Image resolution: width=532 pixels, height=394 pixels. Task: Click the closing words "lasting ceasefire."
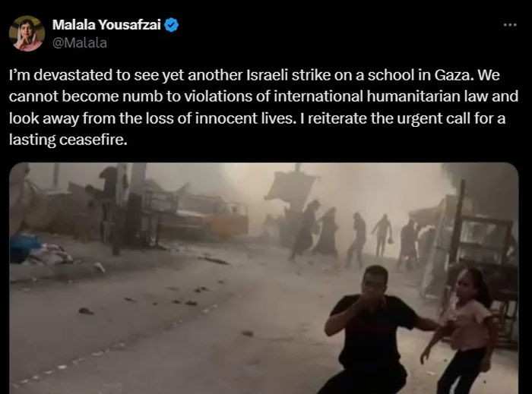pyautogui.click(x=68, y=140)
